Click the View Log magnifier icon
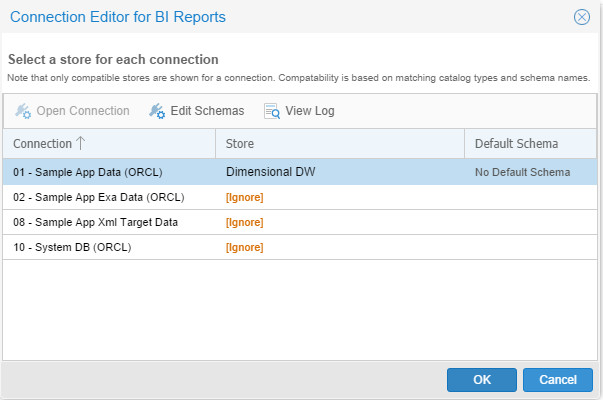Image resolution: width=603 pixels, height=400 pixels. tap(272, 111)
